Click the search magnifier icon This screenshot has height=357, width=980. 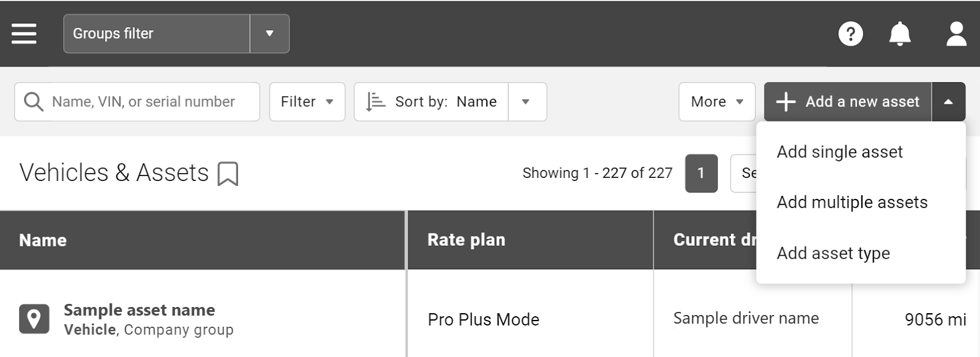33,101
